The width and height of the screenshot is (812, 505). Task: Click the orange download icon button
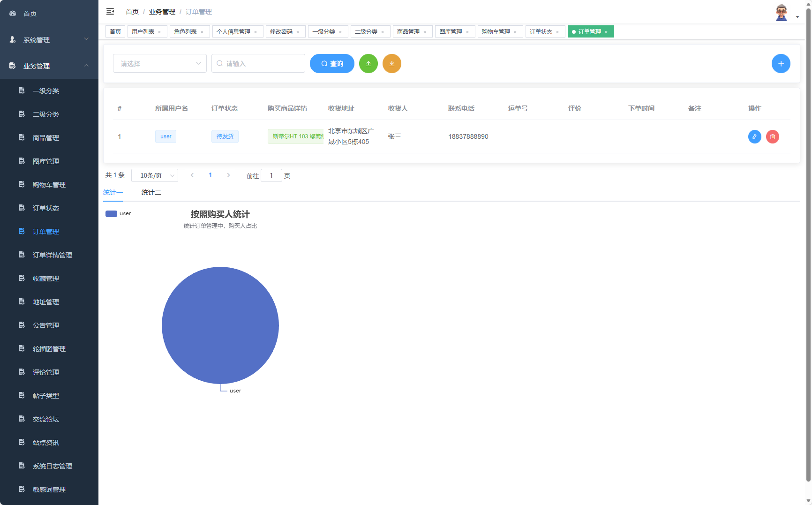click(392, 64)
